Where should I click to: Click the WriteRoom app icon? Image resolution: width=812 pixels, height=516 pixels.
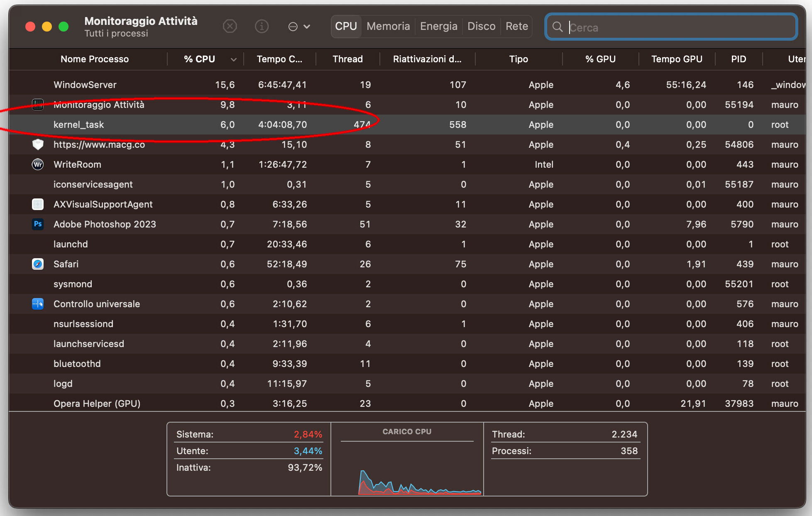point(38,164)
